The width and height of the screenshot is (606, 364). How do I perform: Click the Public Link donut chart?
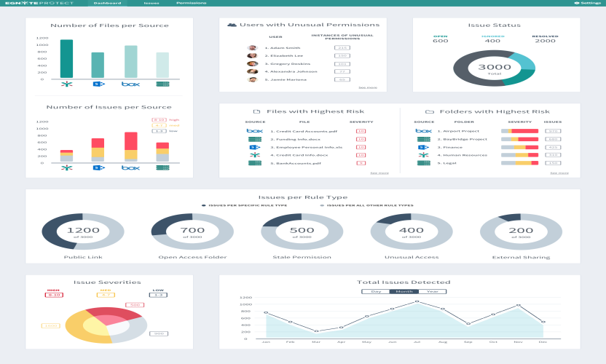(x=83, y=232)
